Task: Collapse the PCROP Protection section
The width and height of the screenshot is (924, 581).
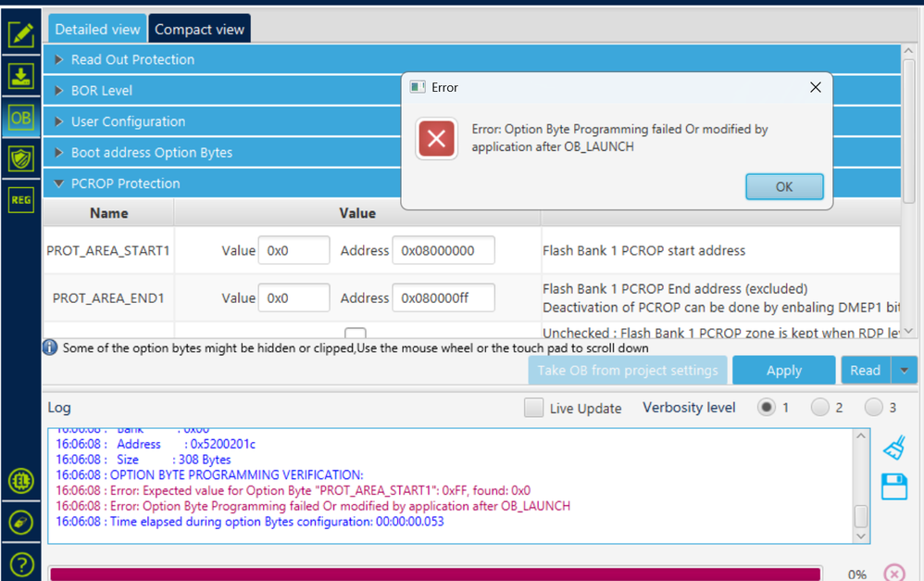Action: pyautogui.click(x=222, y=183)
